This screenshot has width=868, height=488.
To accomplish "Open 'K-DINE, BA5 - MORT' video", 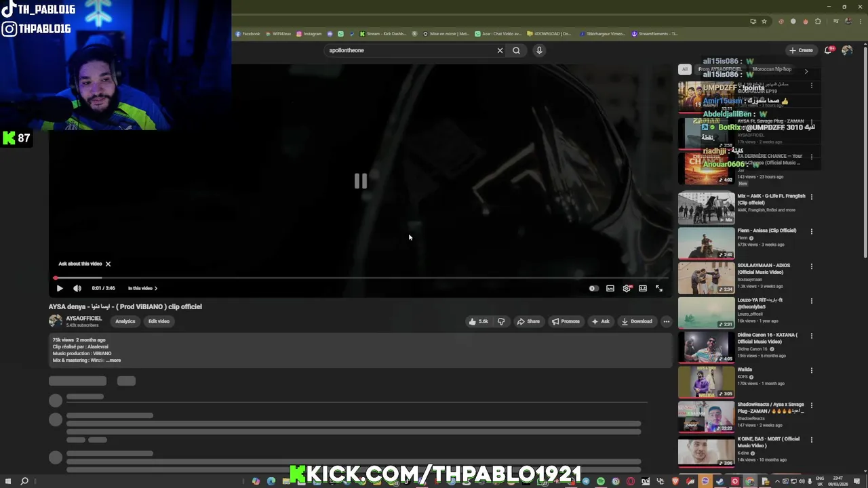I will pos(707,451).
